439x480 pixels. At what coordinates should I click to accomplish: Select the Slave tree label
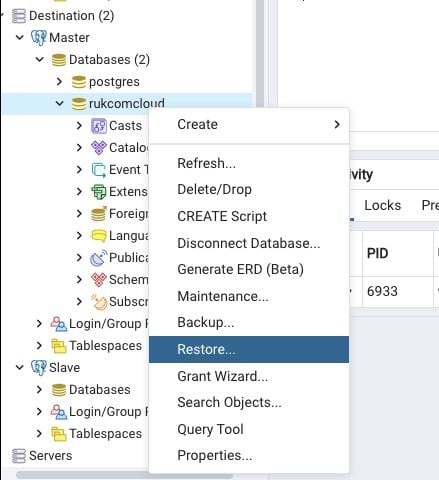point(64,368)
